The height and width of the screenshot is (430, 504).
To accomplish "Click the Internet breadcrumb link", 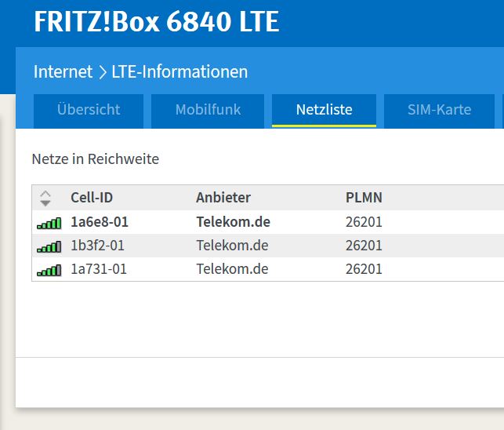I will click(x=63, y=71).
